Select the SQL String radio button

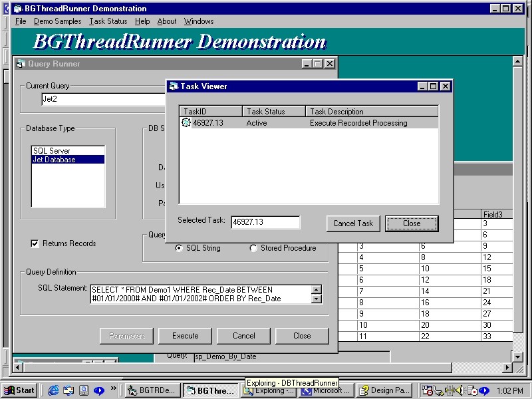click(x=179, y=248)
